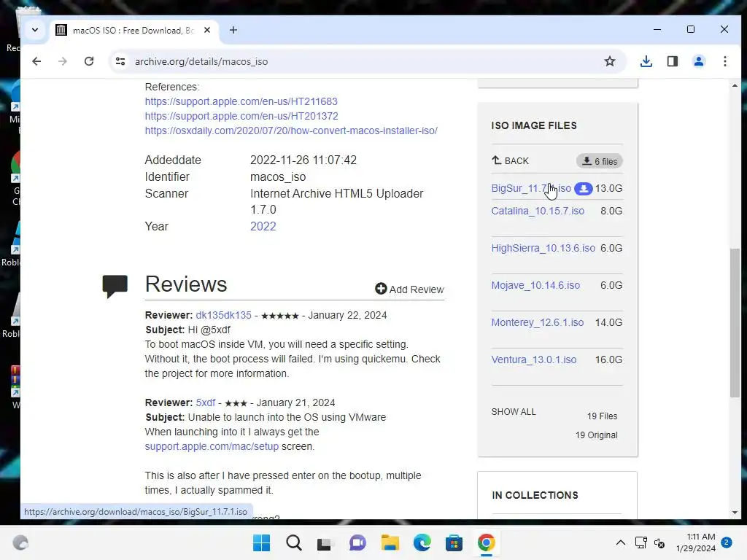Screen dimensions: 747x560
Task: Open the Mojave_10.14.6.iso file
Action: [535, 285]
